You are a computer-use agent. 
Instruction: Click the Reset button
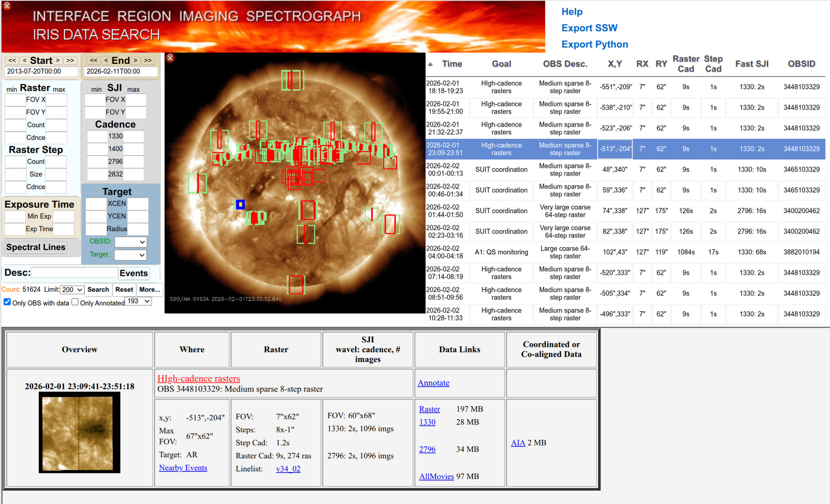click(x=124, y=290)
